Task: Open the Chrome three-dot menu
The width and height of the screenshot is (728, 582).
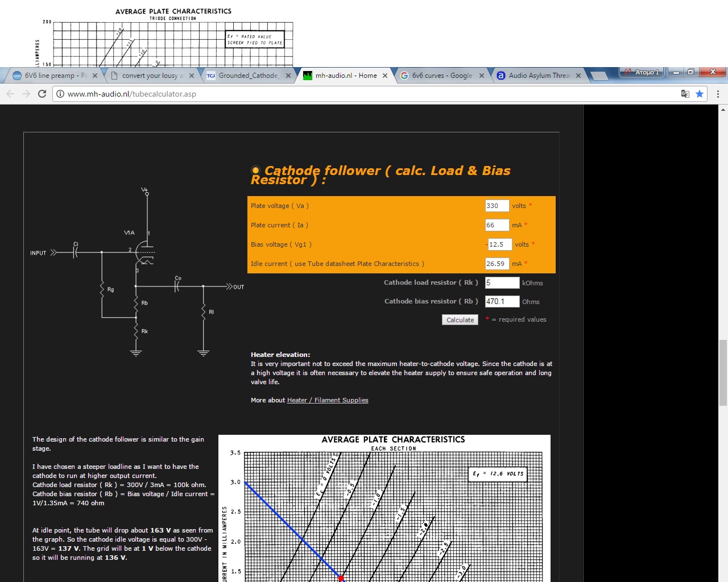Action: coord(718,94)
